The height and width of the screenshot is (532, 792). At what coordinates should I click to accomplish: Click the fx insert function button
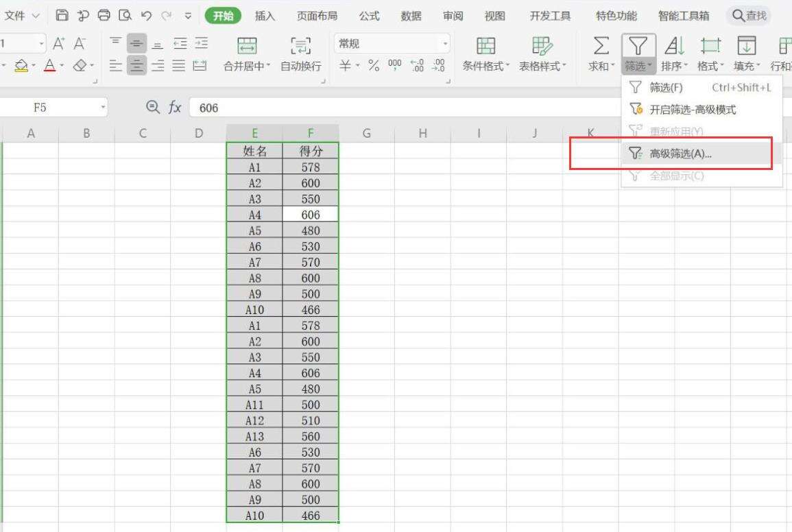coord(174,107)
